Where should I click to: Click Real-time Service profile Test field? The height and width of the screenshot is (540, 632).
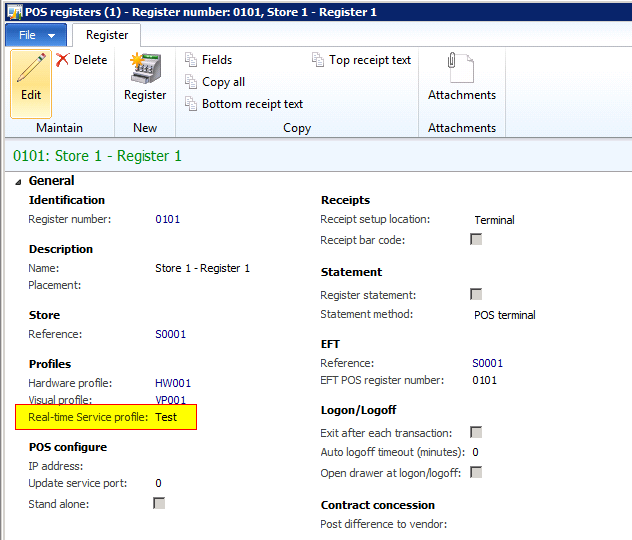(x=166, y=417)
